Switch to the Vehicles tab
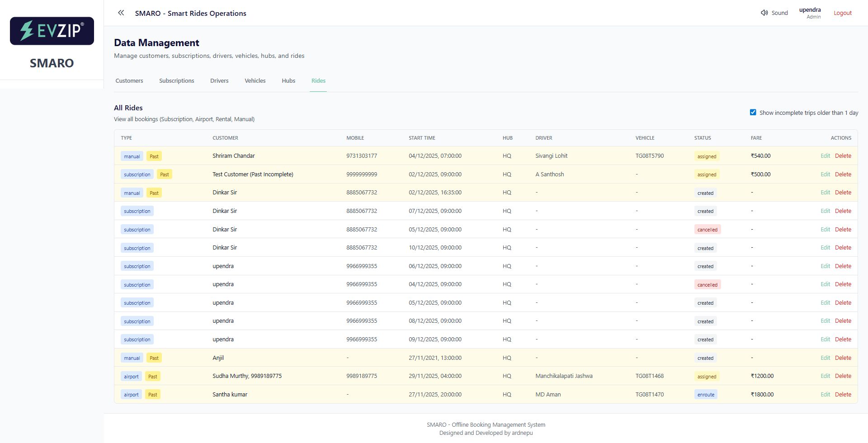The width and height of the screenshot is (868, 443). (255, 80)
